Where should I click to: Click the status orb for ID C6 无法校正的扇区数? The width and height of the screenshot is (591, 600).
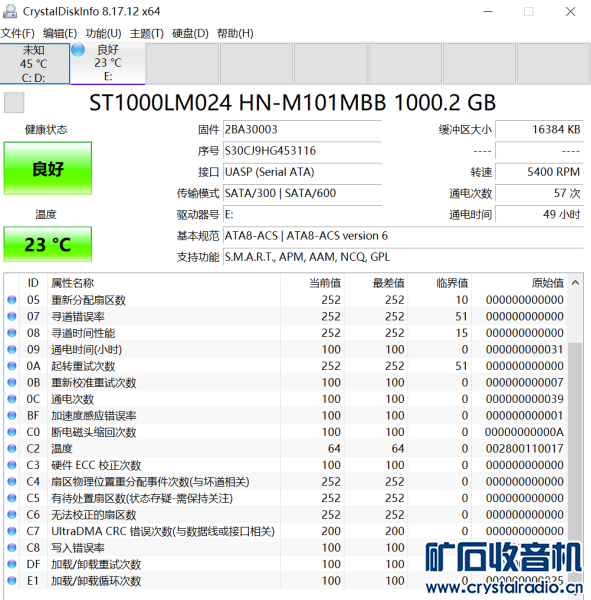(x=12, y=515)
